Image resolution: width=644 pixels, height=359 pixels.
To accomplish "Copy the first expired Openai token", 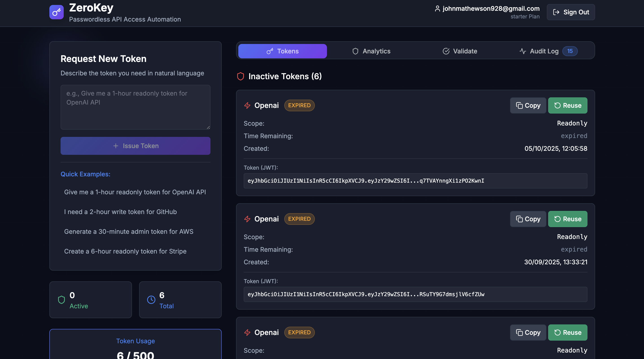I will (528, 105).
